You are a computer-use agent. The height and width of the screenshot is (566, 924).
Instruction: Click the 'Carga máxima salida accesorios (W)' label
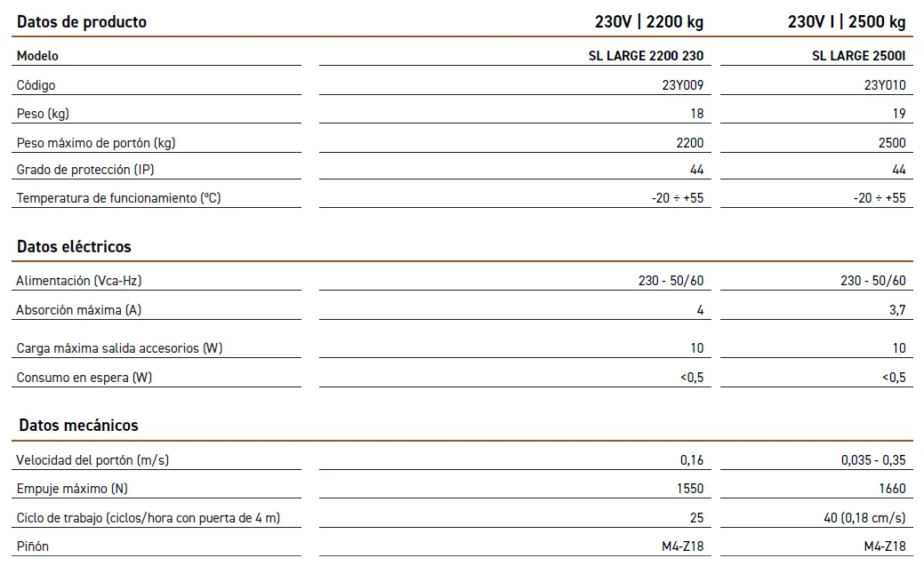pyautogui.click(x=119, y=348)
